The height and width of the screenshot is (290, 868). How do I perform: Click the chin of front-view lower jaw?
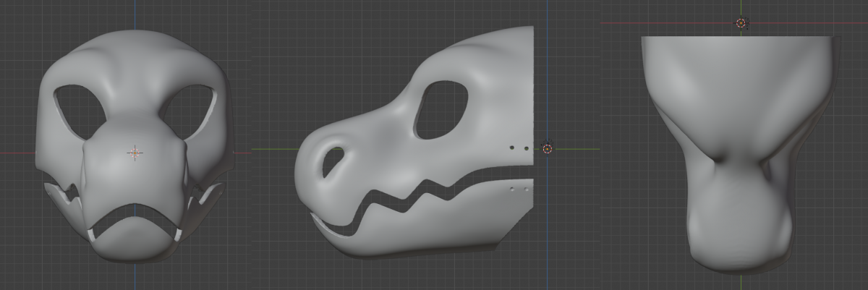tap(134, 241)
